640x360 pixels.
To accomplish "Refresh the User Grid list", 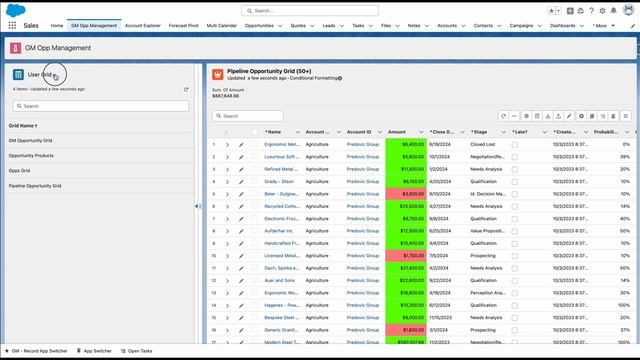I will (x=186, y=89).
